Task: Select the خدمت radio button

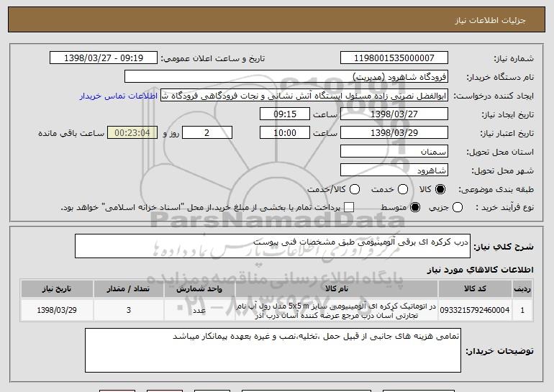Action: (403, 190)
